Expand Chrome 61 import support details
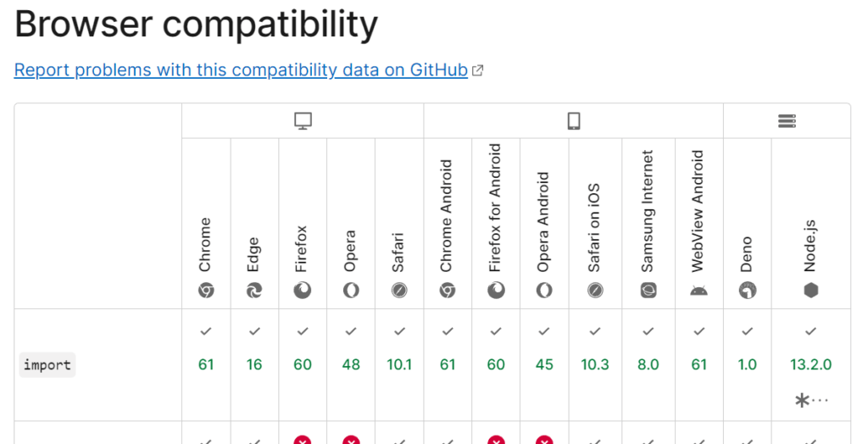 [x=206, y=364]
